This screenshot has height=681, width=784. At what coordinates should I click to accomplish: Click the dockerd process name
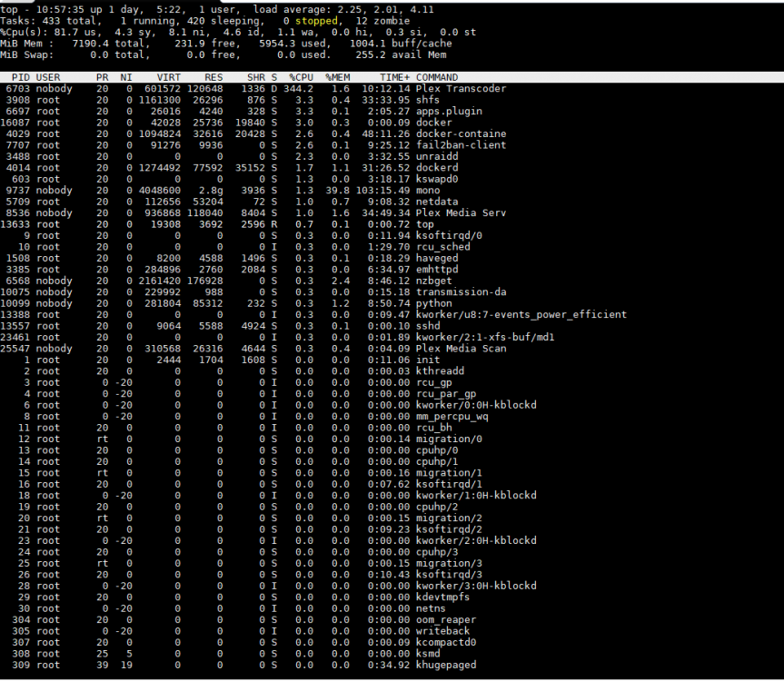click(x=437, y=168)
